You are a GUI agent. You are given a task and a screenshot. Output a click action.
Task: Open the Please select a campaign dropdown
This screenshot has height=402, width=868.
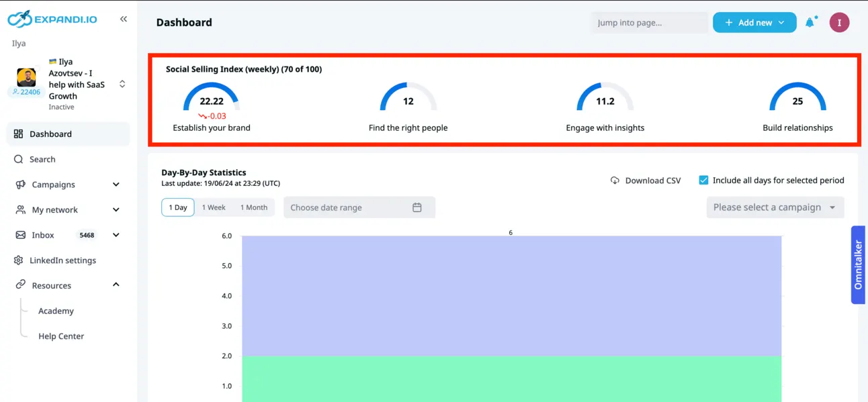[775, 207]
